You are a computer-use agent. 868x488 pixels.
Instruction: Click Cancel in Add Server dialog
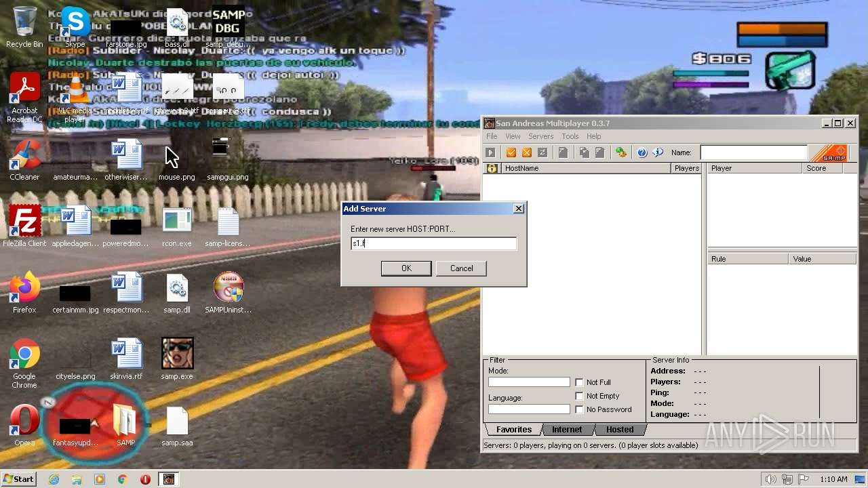(x=462, y=268)
